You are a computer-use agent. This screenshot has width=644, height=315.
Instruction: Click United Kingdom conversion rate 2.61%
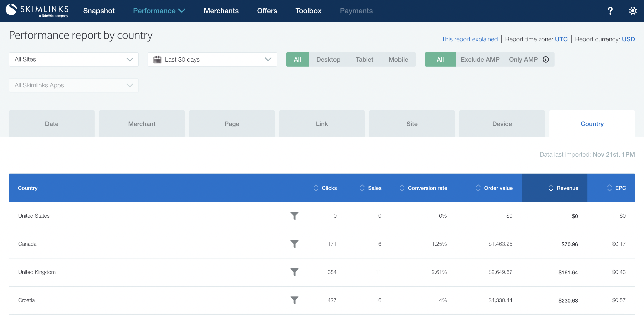(439, 272)
